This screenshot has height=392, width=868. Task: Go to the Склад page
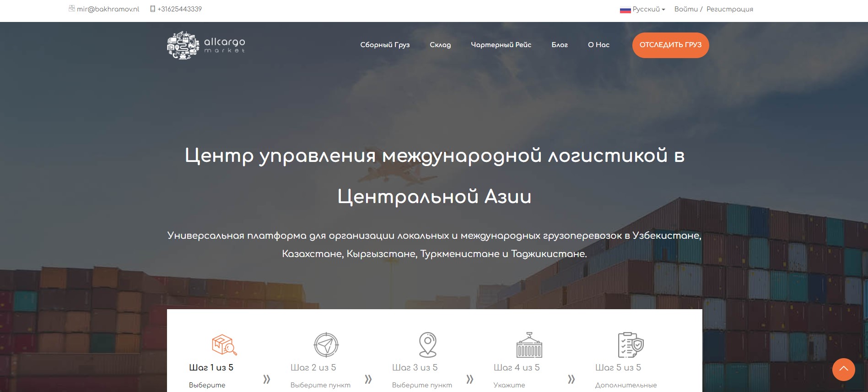coord(440,45)
